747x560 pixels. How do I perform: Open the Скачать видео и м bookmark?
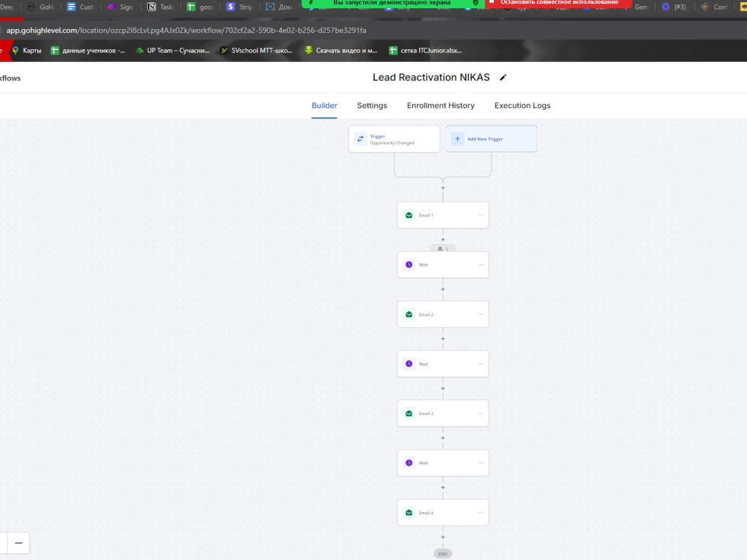coord(341,51)
